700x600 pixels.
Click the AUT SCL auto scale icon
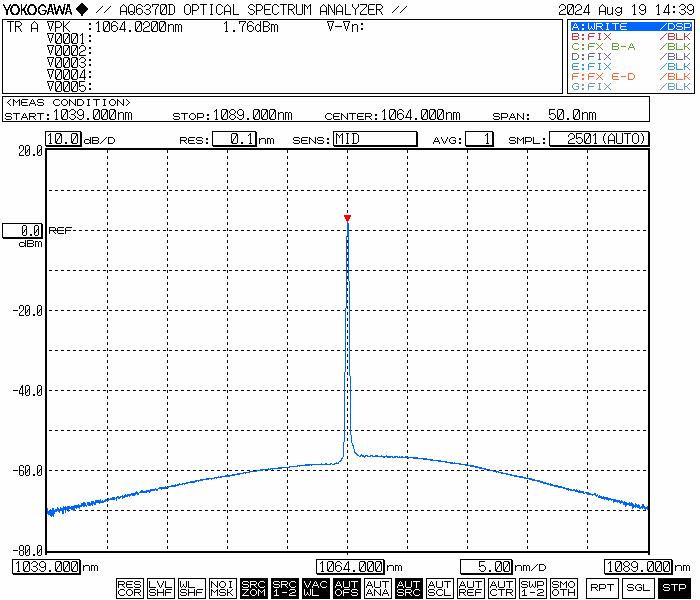(x=439, y=588)
